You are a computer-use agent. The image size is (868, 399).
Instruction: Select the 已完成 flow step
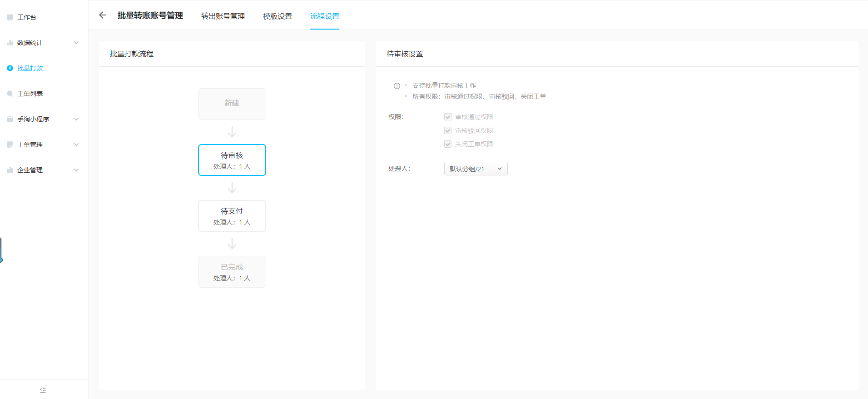(232, 272)
